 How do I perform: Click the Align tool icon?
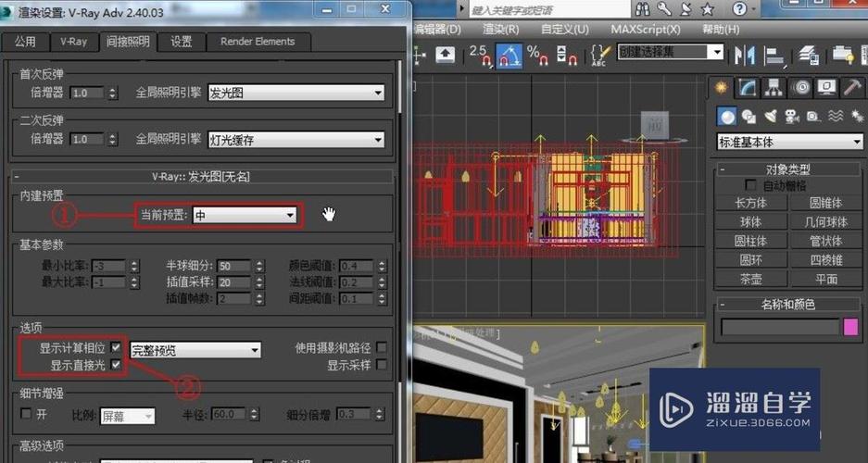(x=776, y=56)
